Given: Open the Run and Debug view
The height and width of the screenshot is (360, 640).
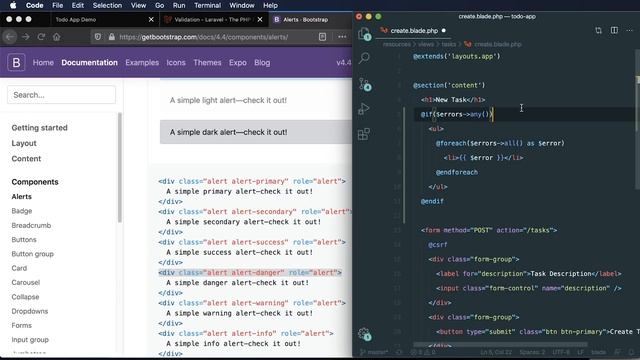Looking at the screenshot, I should click(x=364, y=109).
